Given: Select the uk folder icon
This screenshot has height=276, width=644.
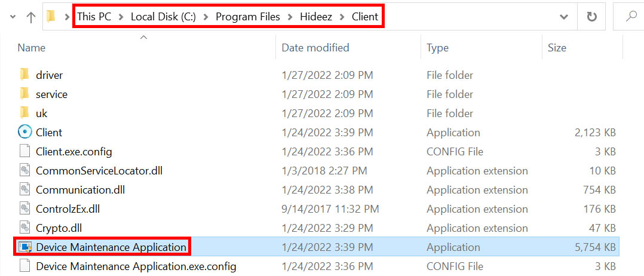Looking at the screenshot, I should click(24, 113).
